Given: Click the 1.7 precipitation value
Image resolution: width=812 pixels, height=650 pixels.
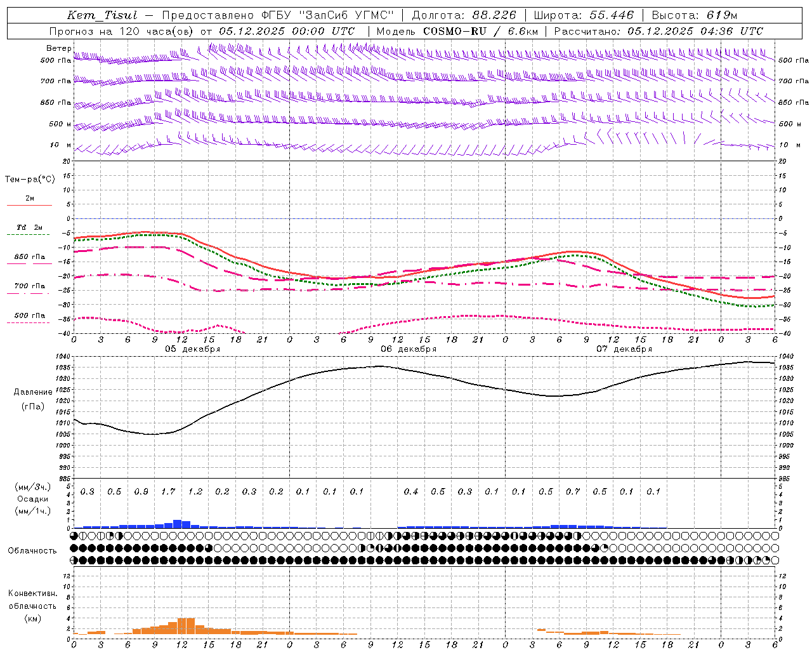Looking at the screenshot, I should [x=168, y=492].
